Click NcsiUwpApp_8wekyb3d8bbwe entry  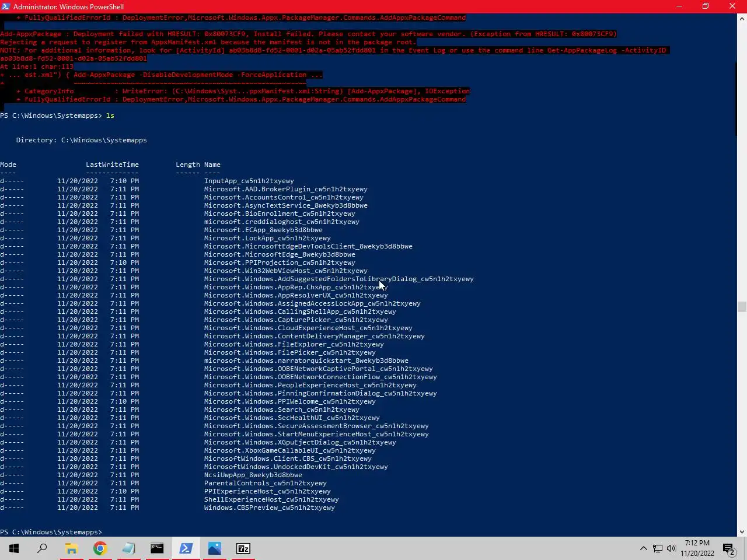[x=253, y=475]
